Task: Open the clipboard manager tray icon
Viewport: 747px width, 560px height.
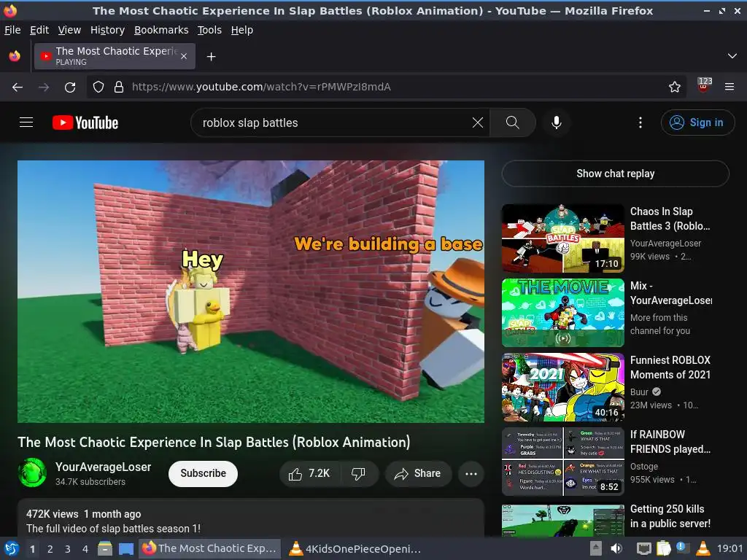Action: (663, 548)
